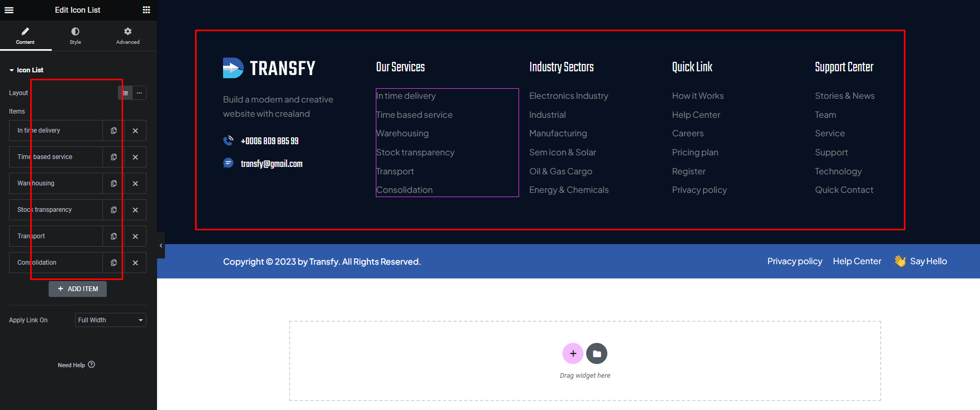
Task: Click the Help Center link in copyright bar
Action: (857, 261)
